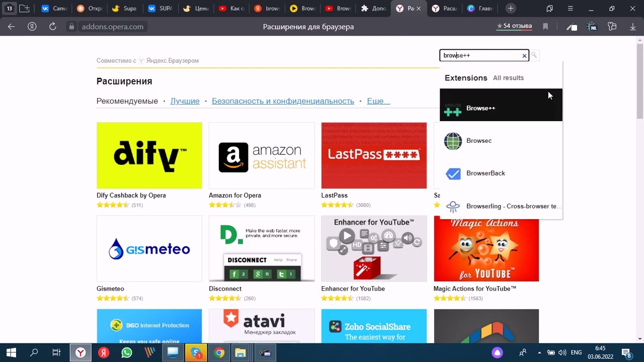
Task: Open File Explorer from the taskbar
Action: coord(240,352)
